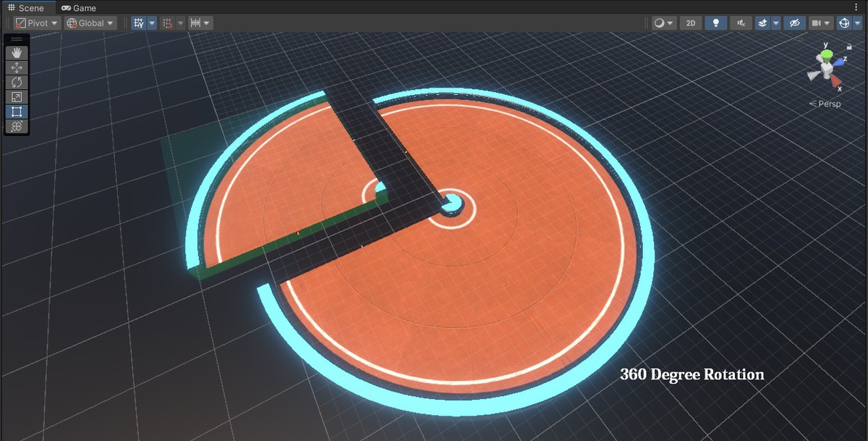Expand grid snapping settings arrow

point(181,23)
